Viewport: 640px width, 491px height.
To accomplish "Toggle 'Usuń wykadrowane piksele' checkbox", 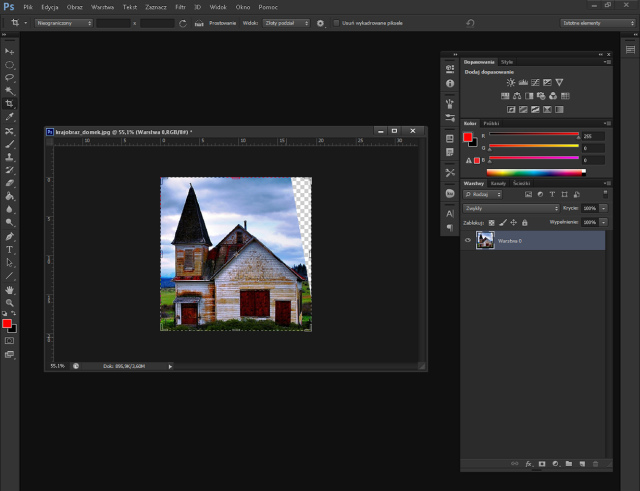I will [x=336, y=23].
